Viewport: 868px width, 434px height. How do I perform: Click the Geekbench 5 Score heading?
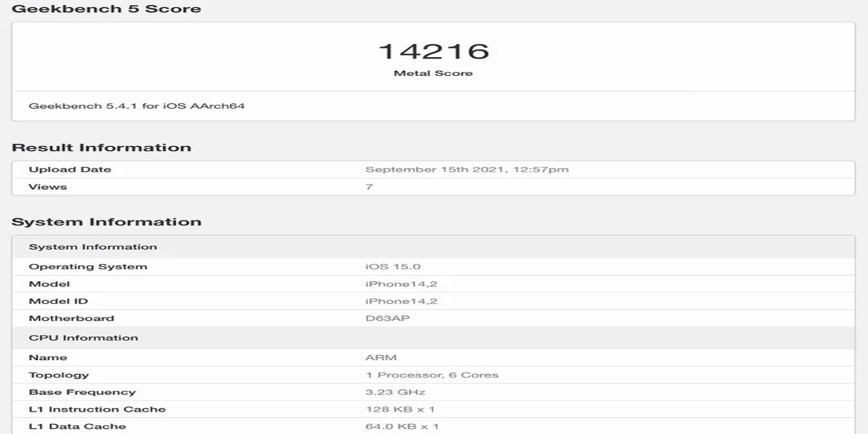point(109,9)
